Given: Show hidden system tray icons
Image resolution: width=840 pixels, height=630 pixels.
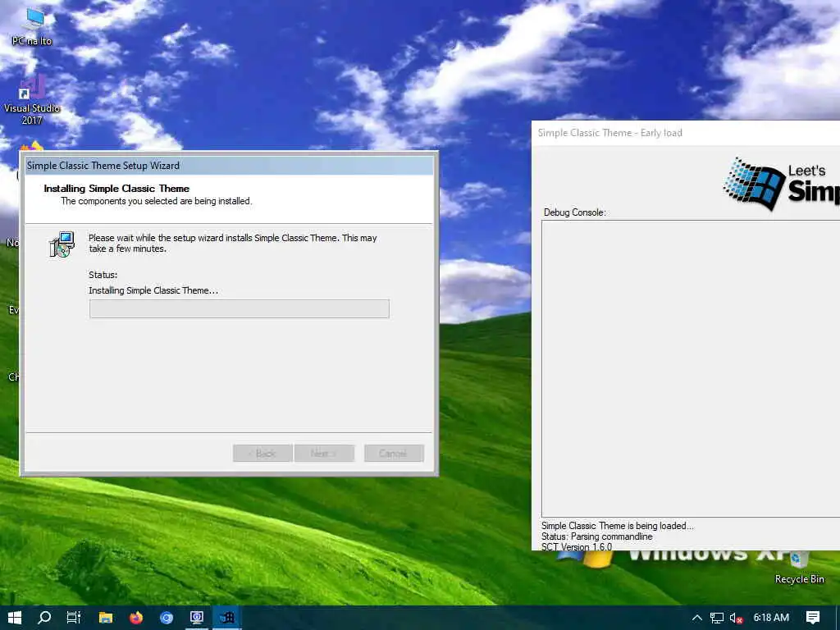Looking at the screenshot, I should coord(697,618).
